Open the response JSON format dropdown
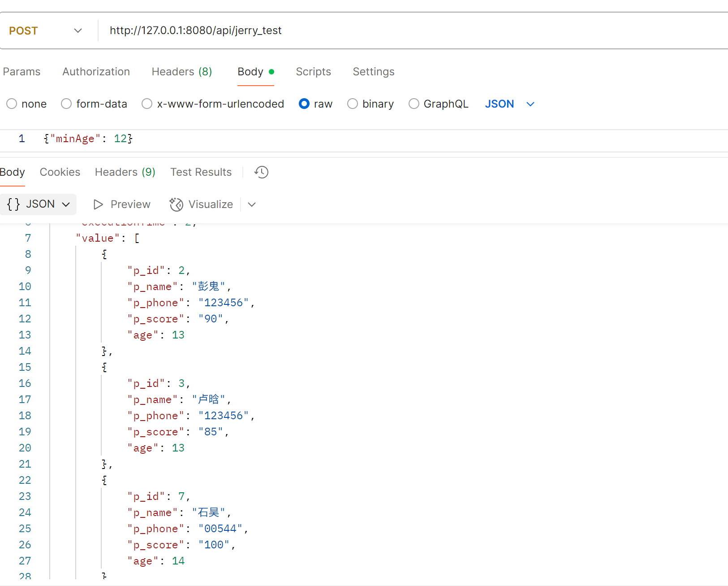The width and height of the screenshot is (728, 586). 39,204
